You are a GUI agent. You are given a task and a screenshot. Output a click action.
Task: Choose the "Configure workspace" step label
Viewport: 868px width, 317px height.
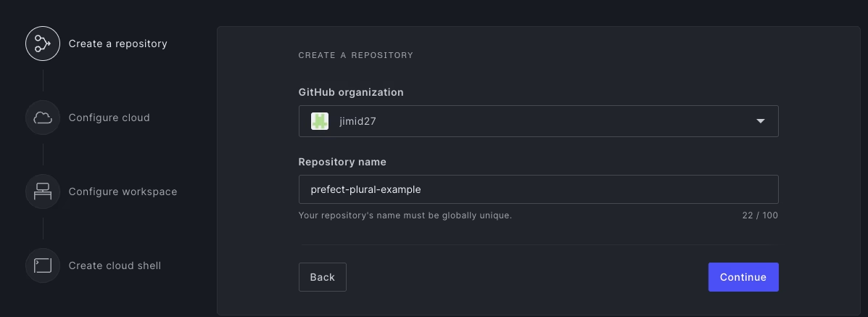coord(123,192)
